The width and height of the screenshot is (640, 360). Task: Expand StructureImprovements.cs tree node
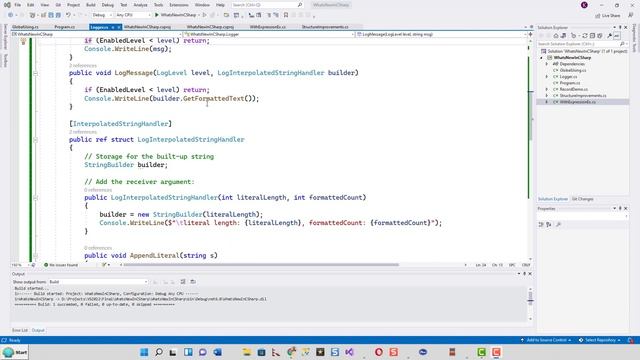tap(547, 96)
